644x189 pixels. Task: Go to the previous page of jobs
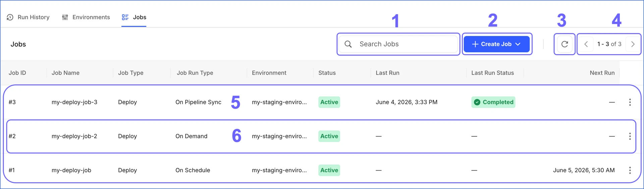586,44
